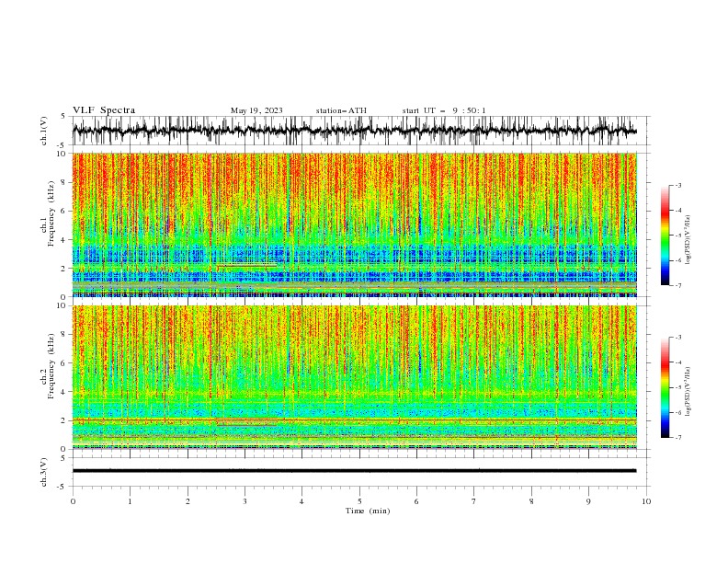Click the ch.2 spectrogram panel
Viewport: 728px width, 563px height.
354,377
